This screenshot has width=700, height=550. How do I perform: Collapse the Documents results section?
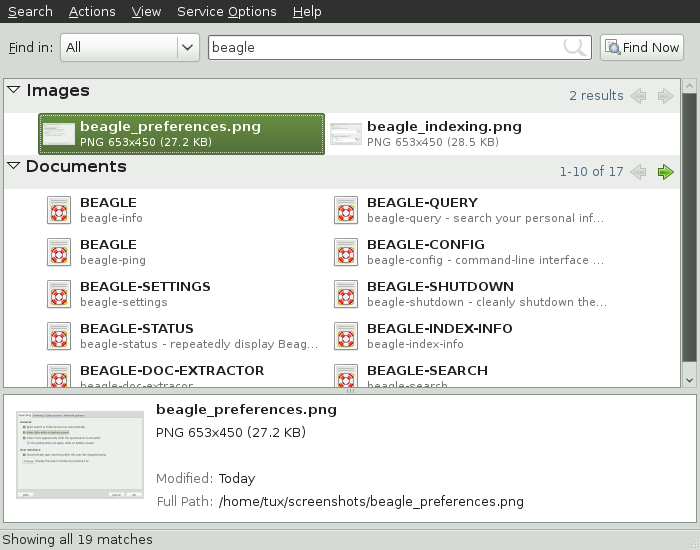(14, 166)
